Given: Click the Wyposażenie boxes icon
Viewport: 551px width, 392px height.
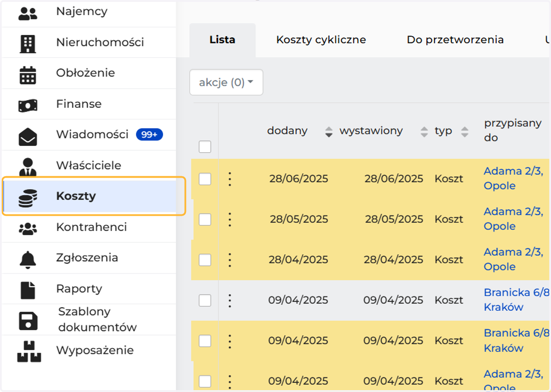Looking at the screenshot, I should [29, 352].
